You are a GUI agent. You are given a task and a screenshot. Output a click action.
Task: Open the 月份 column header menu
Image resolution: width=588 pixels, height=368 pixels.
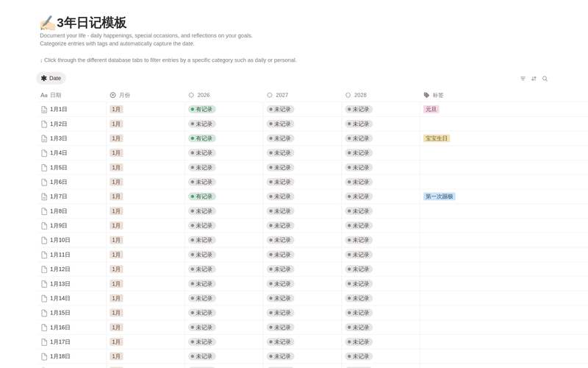click(124, 95)
